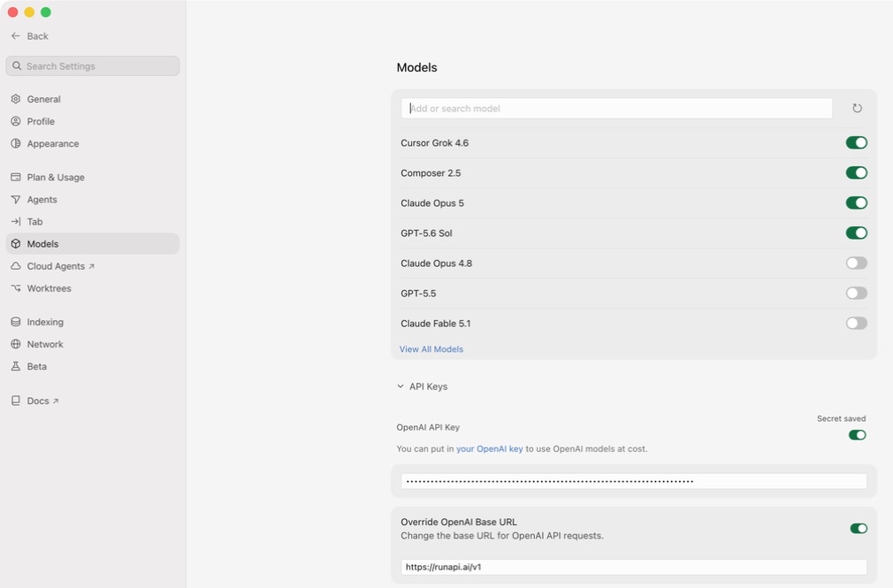Click the Plan & Usage card icon
Viewport: 893px width, 588px height.
[x=16, y=177]
